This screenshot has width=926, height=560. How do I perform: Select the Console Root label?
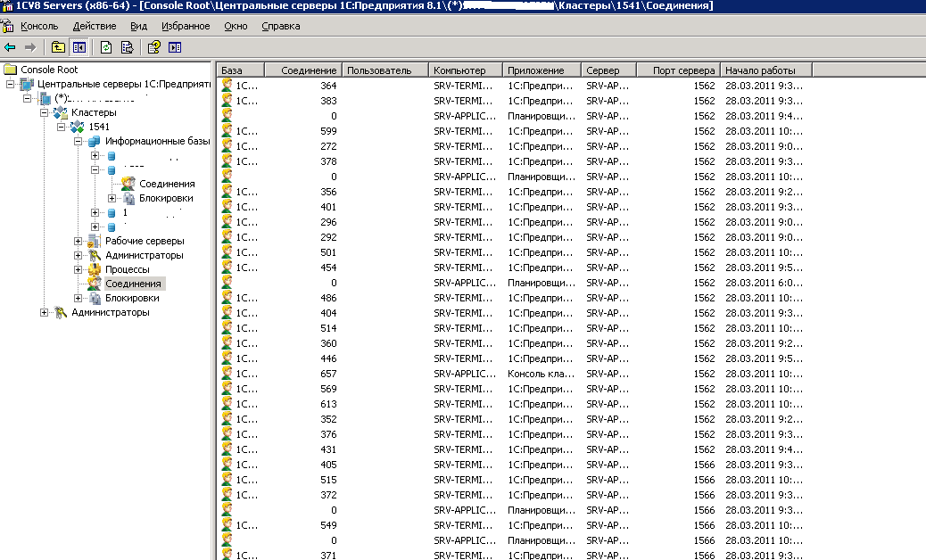(49, 70)
